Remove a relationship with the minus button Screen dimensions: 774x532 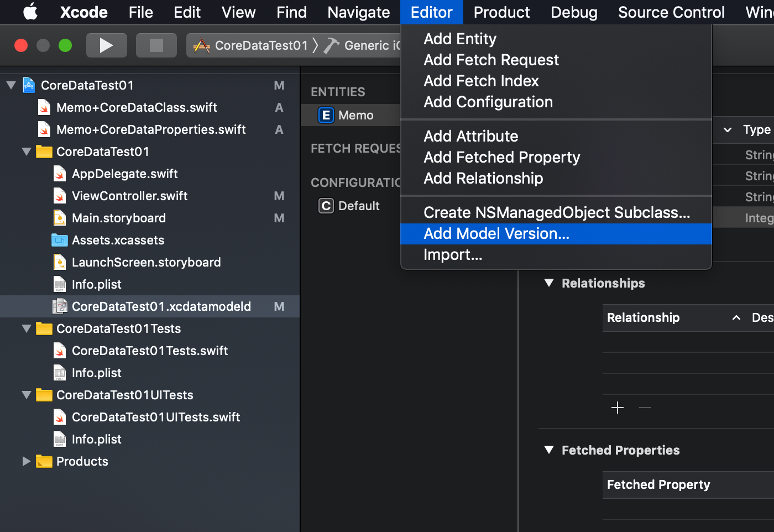645,408
